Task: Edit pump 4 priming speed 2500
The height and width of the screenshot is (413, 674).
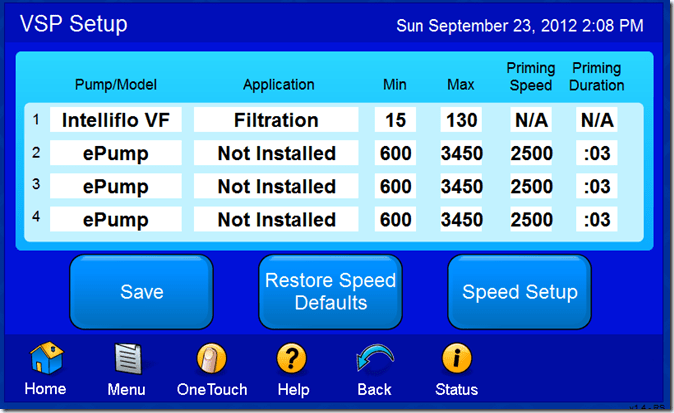Action: click(x=530, y=219)
